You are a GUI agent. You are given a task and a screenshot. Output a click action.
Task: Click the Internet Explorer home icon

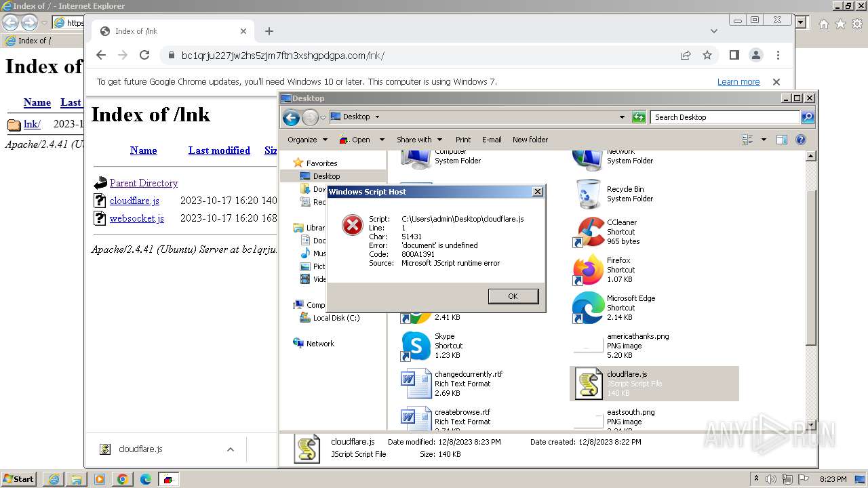tap(823, 24)
